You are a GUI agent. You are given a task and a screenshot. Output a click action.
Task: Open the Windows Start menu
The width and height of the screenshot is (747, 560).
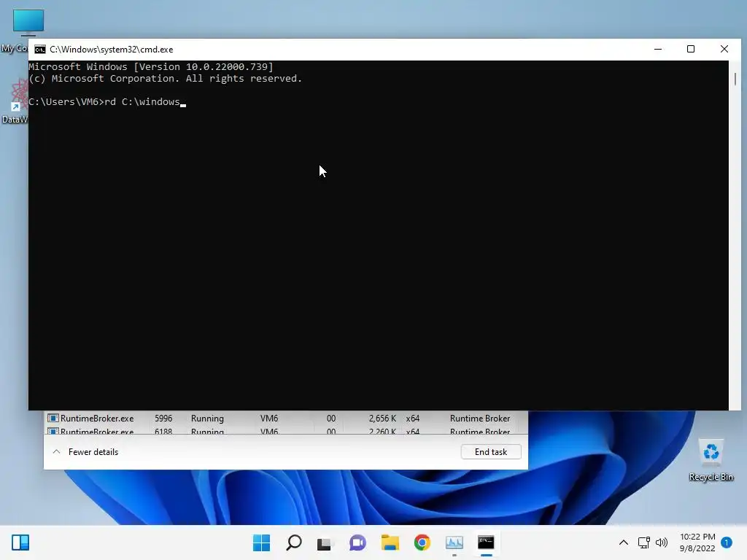261,542
